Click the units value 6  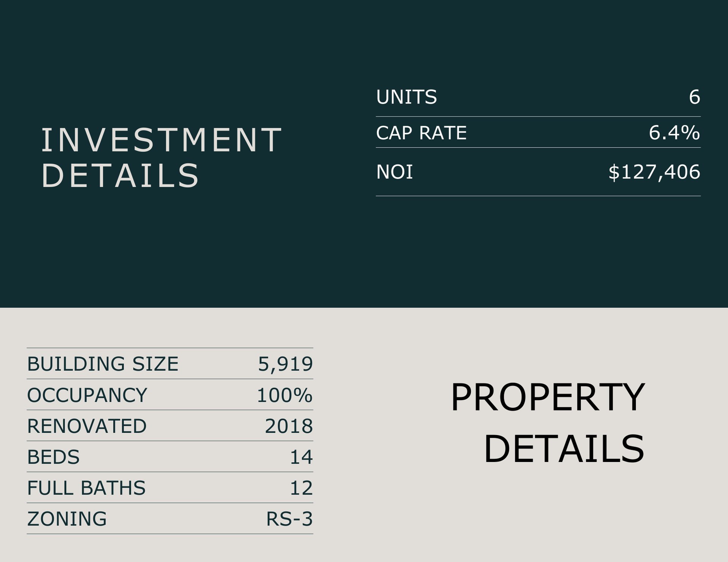694,97
